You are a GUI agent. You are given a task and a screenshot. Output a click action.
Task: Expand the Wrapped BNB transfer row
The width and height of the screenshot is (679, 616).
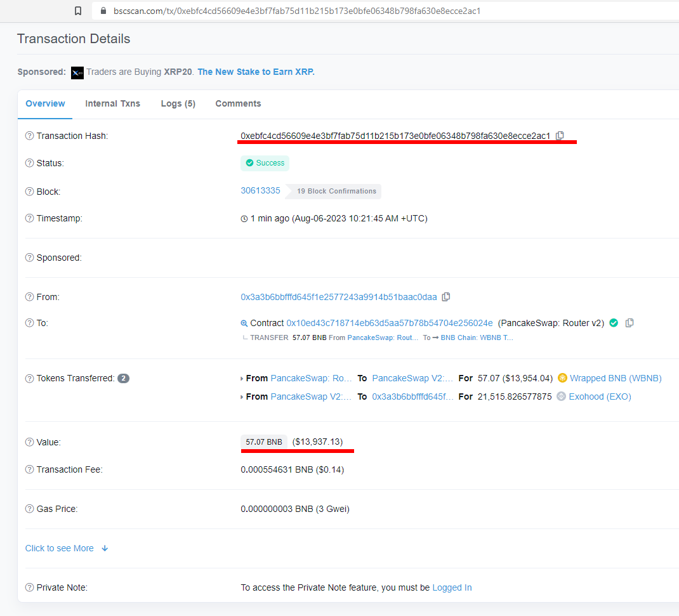(242, 377)
